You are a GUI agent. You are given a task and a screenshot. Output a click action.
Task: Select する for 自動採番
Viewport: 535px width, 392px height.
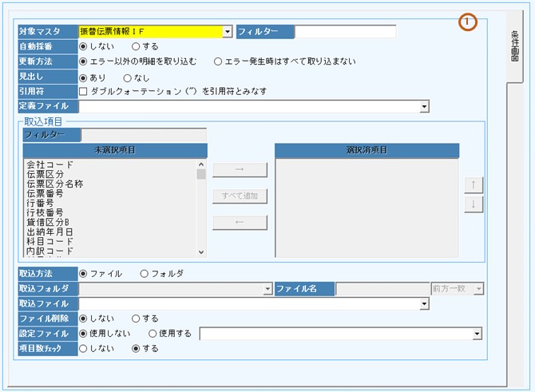point(136,46)
